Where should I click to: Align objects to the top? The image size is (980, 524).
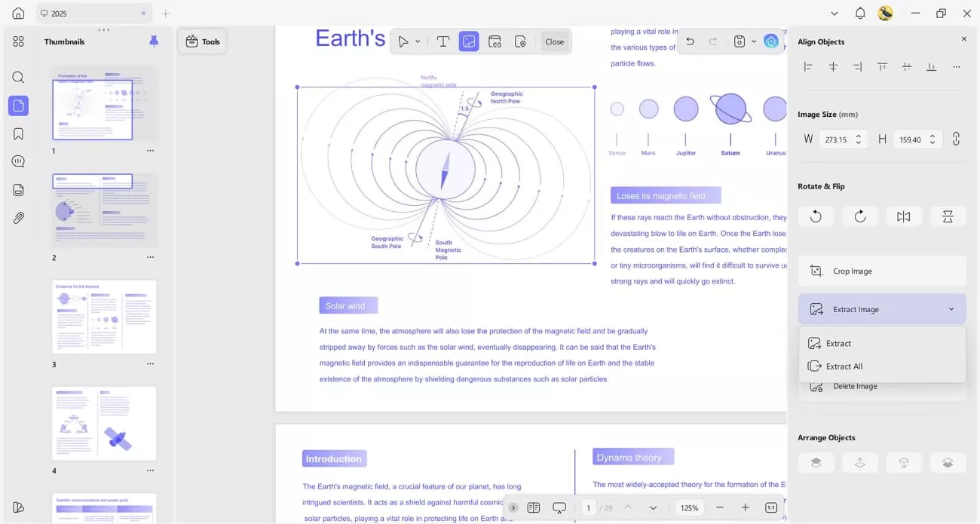click(882, 66)
